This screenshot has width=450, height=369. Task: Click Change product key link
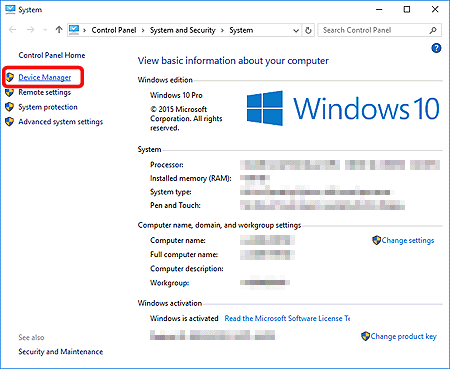click(x=404, y=336)
